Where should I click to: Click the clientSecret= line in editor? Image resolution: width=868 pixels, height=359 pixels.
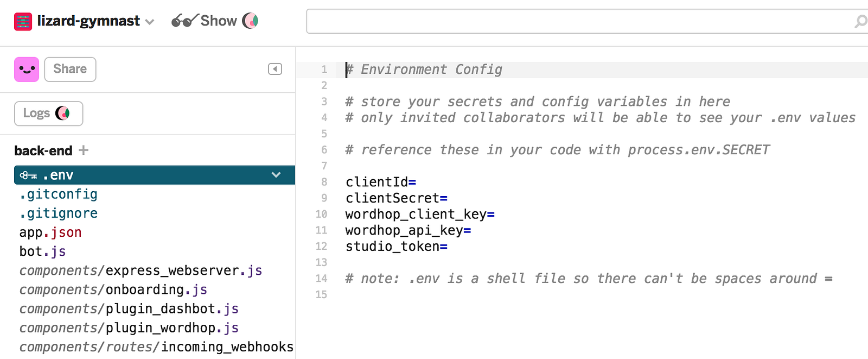pos(396,198)
